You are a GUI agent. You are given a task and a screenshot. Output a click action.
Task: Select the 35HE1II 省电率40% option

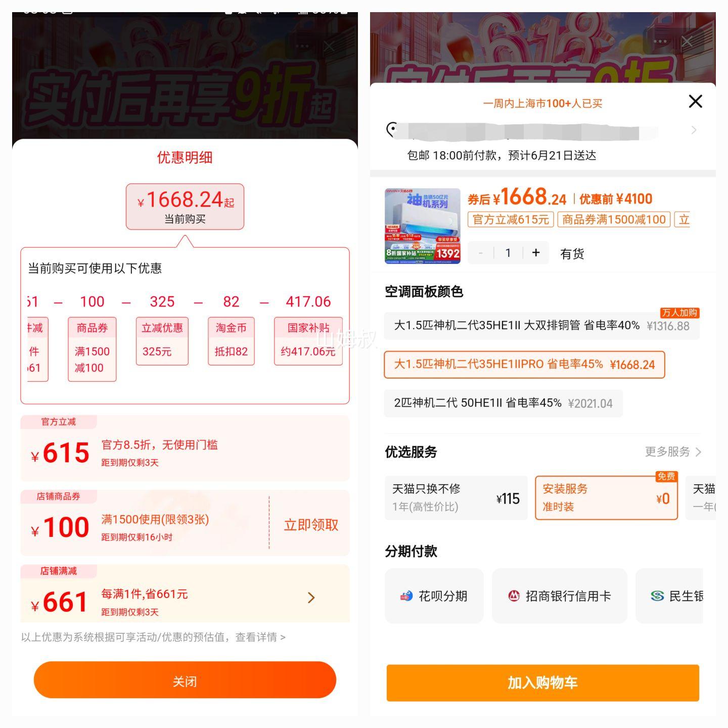click(541, 326)
